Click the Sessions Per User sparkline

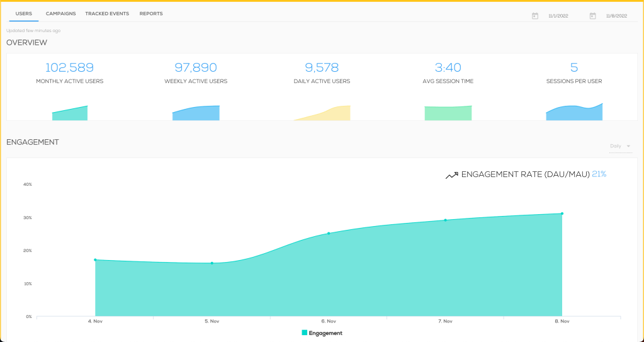point(574,112)
